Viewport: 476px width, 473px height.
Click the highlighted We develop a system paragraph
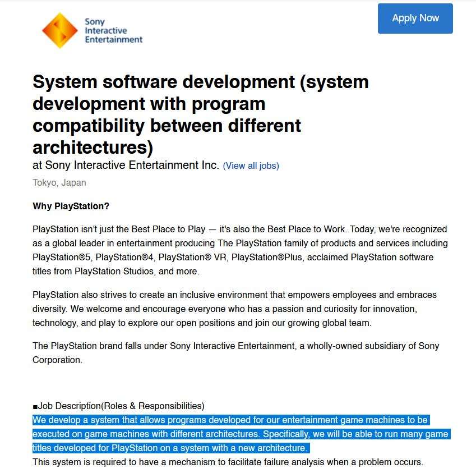click(x=241, y=434)
